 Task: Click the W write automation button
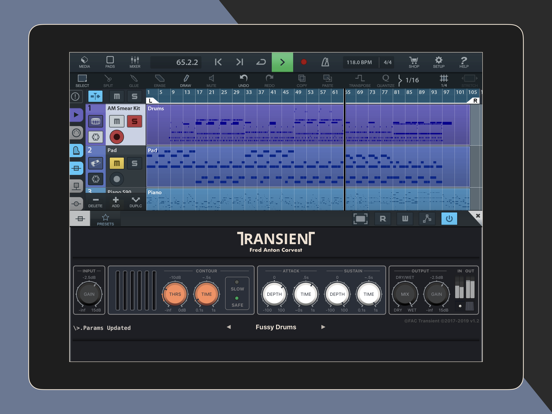point(405,219)
